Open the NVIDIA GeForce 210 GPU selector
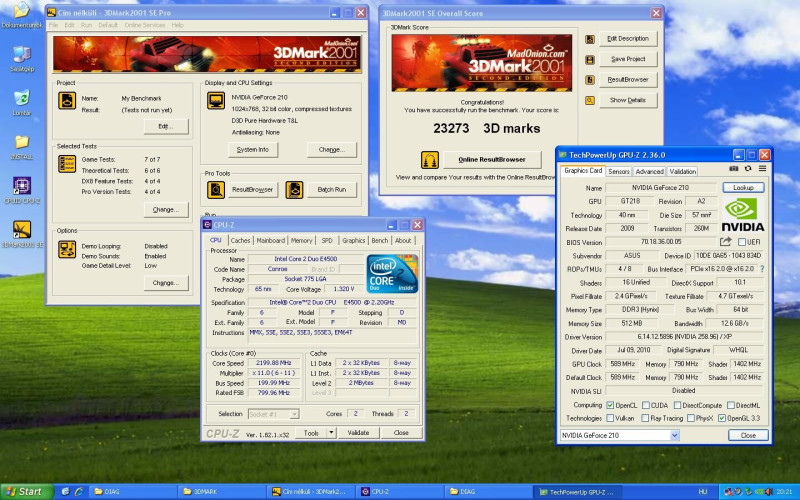Image resolution: width=800 pixels, height=500 pixels. tap(620, 435)
